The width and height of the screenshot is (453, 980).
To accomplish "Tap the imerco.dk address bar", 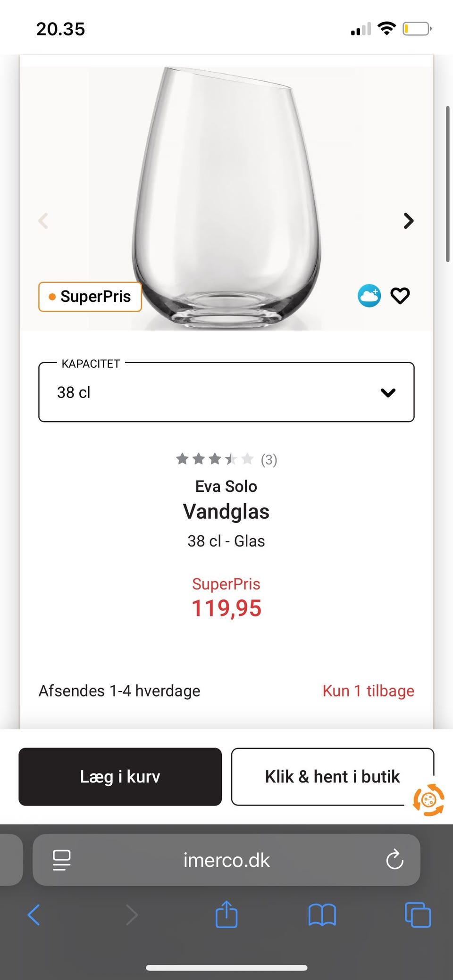I will click(226, 860).
